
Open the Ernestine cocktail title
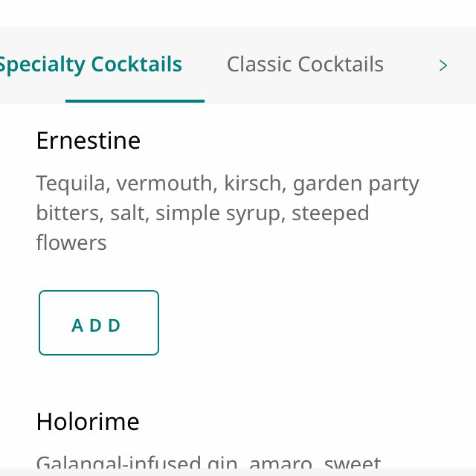pos(88,141)
